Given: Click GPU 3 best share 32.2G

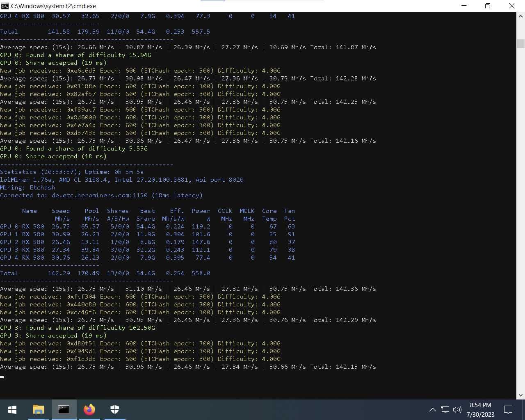Looking at the screenshot, I should pos(146,250).
